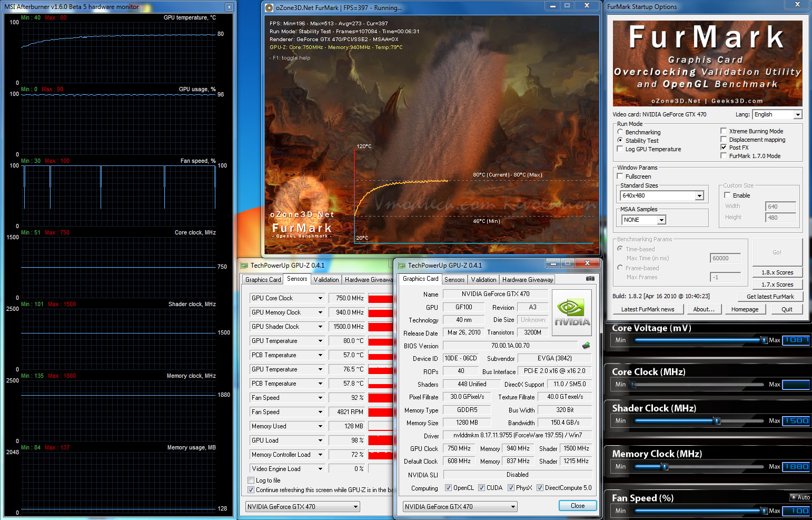
Task: Close the MSI Afterburner hardware monitor
Action: pyautogui.click(x=229, y=7)
